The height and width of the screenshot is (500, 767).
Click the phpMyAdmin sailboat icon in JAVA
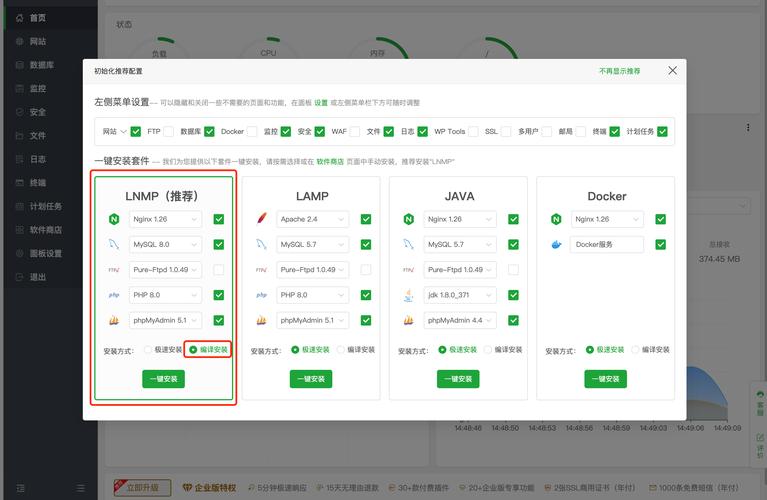[408, 320]
